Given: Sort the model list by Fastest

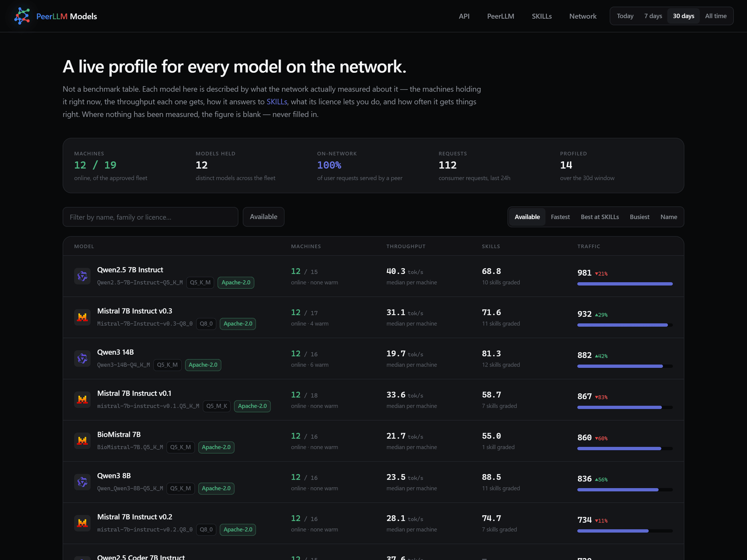Looking at the screenshot, I should click(x=560, y=217).
